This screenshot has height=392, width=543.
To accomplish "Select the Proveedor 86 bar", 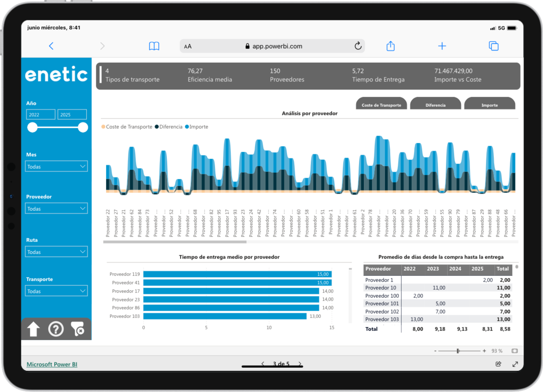I will (231, 308).
